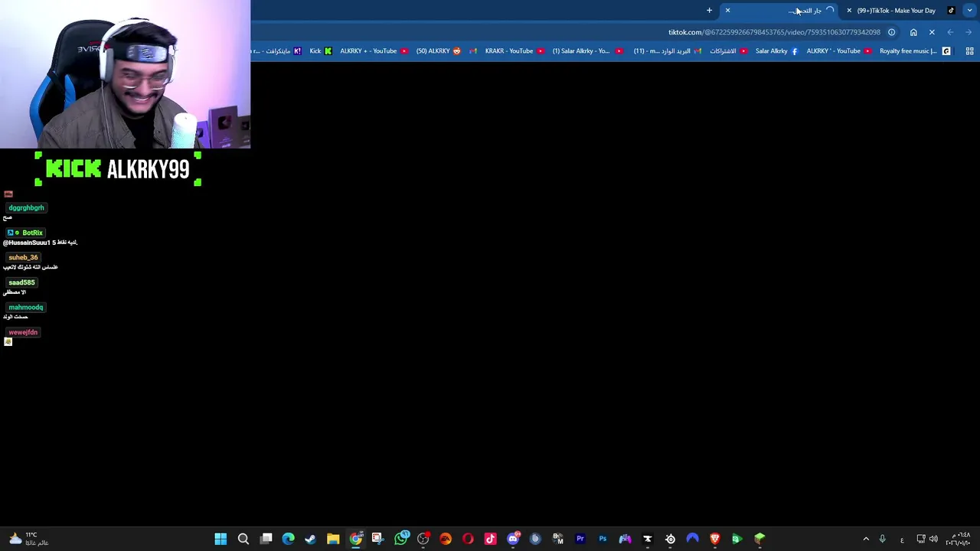
Task: Select chat username dggrghbgrh
Action: click(26, 208)
